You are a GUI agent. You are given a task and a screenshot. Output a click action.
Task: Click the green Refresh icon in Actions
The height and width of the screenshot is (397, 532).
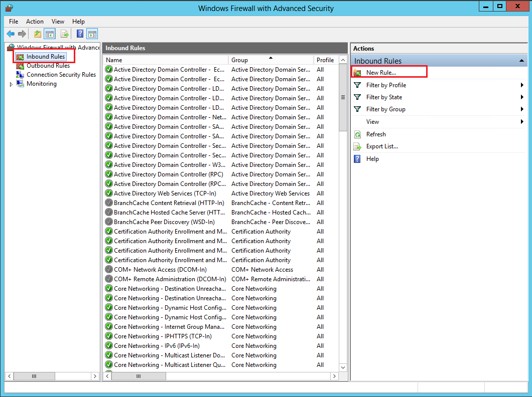tap(357, 134)
